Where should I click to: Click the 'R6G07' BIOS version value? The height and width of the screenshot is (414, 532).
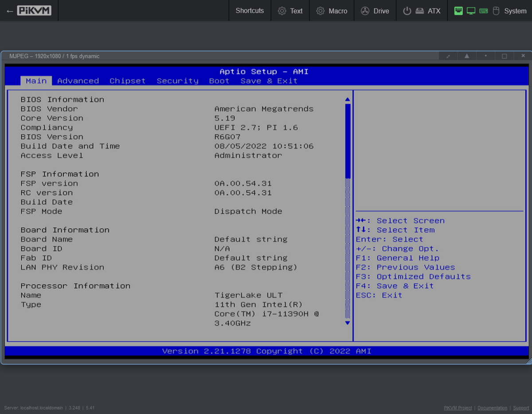point(227,137)
